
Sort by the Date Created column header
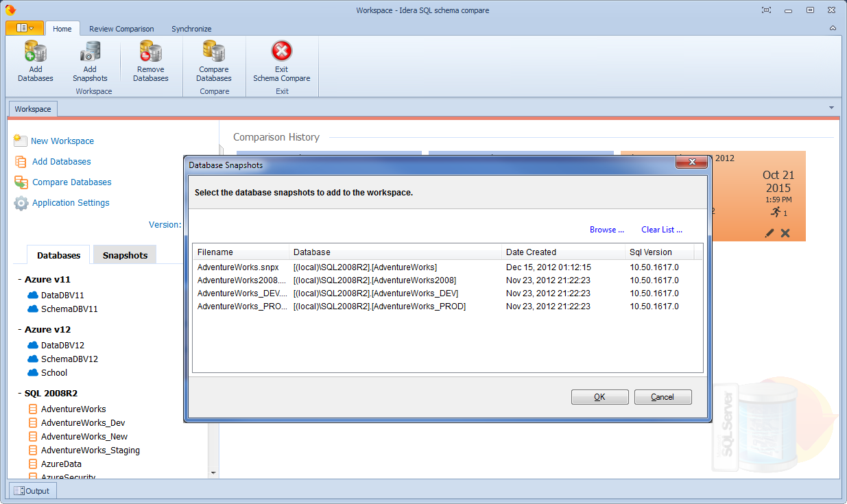563,252
